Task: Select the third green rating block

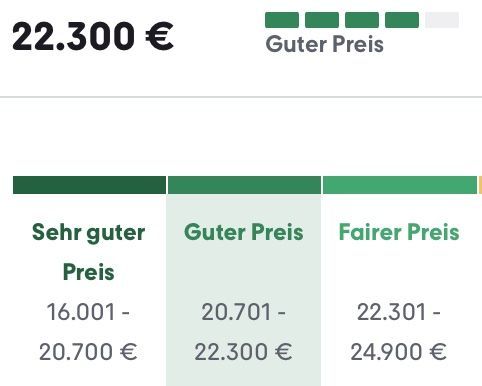Action: click(x=362, y=20)
